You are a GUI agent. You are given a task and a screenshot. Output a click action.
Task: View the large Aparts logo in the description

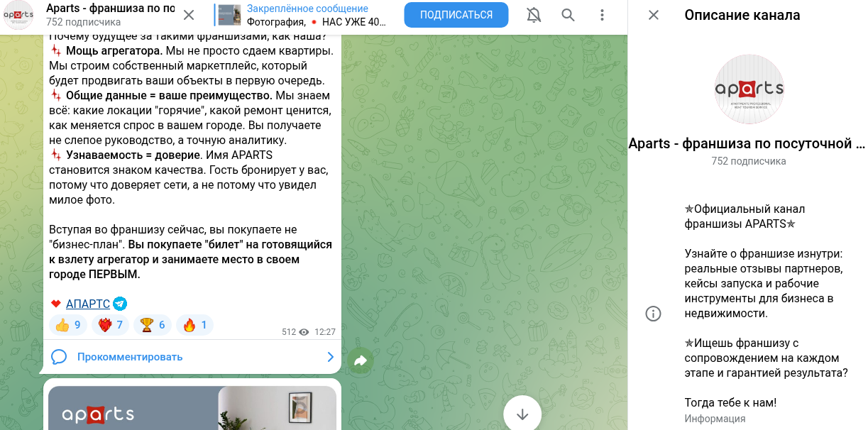749,89
